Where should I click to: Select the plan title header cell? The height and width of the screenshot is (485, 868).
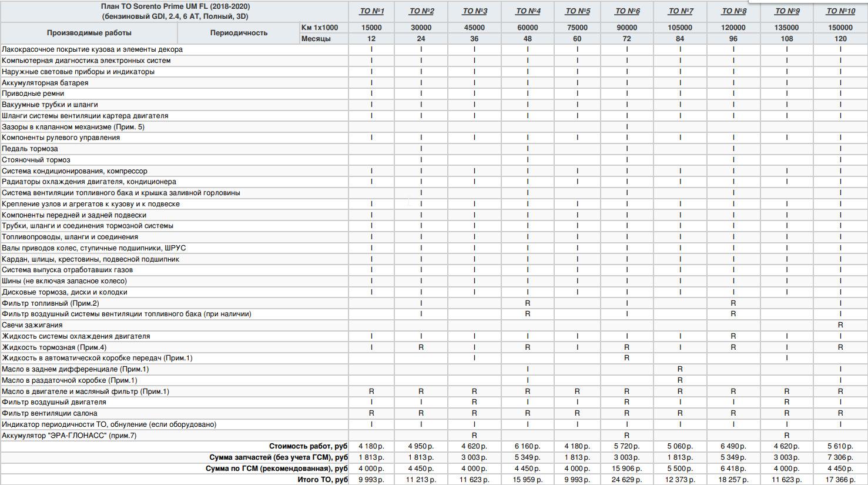tap(175, 11)
